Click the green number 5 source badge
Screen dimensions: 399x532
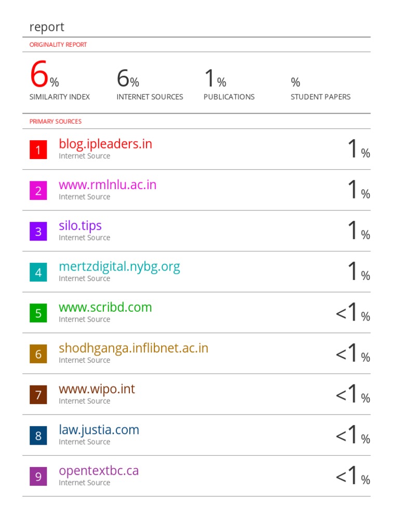(38, 313)
